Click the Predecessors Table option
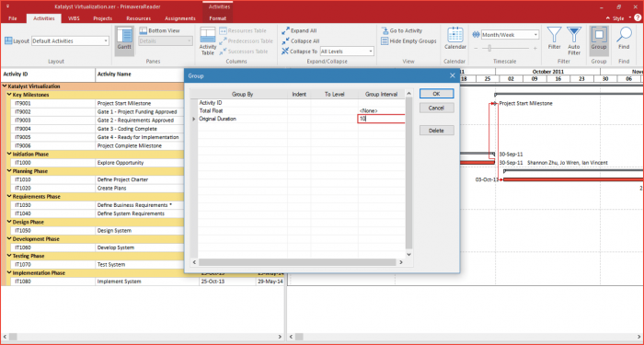Image resolution: width=644 pixels, height=345 pixels. [246, 41]
